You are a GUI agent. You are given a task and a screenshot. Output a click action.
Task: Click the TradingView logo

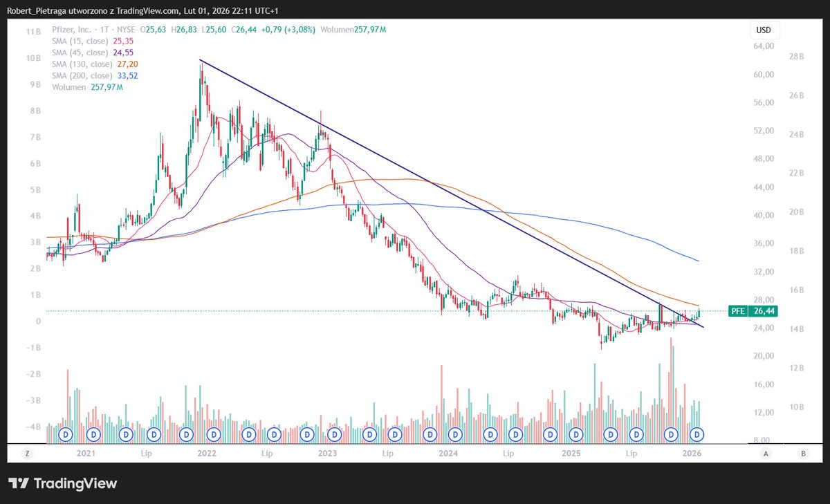(x=62, y=483)
